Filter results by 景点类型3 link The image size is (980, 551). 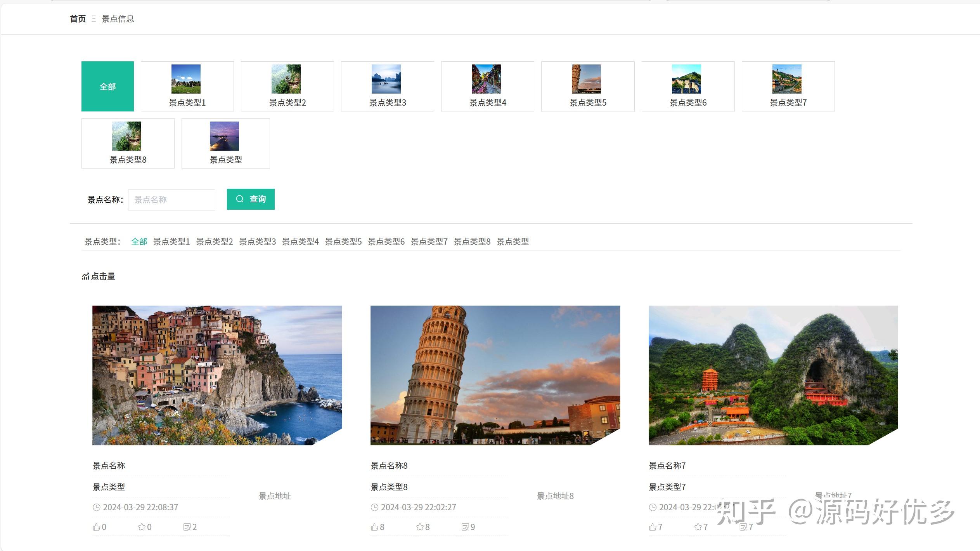(x=258, y=242)
